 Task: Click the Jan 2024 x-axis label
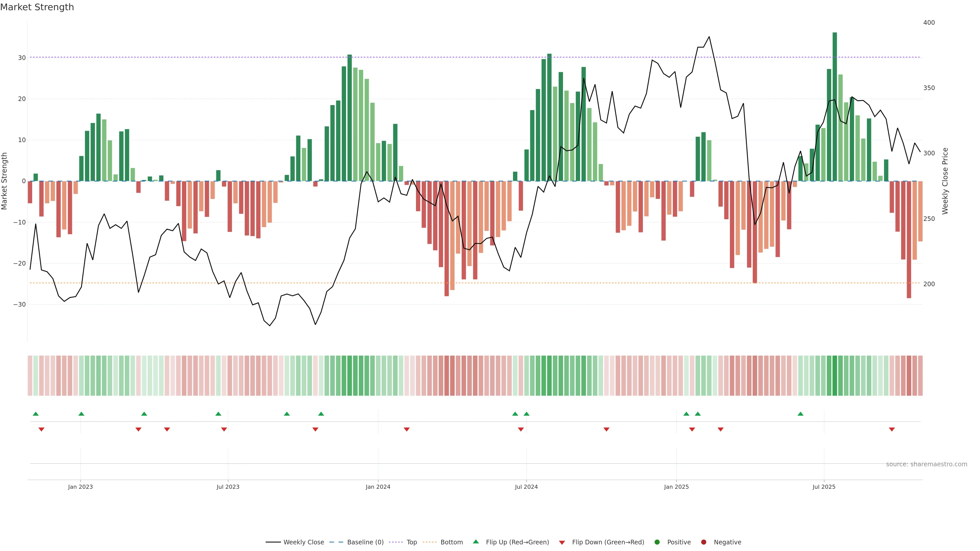pos(378,487)
